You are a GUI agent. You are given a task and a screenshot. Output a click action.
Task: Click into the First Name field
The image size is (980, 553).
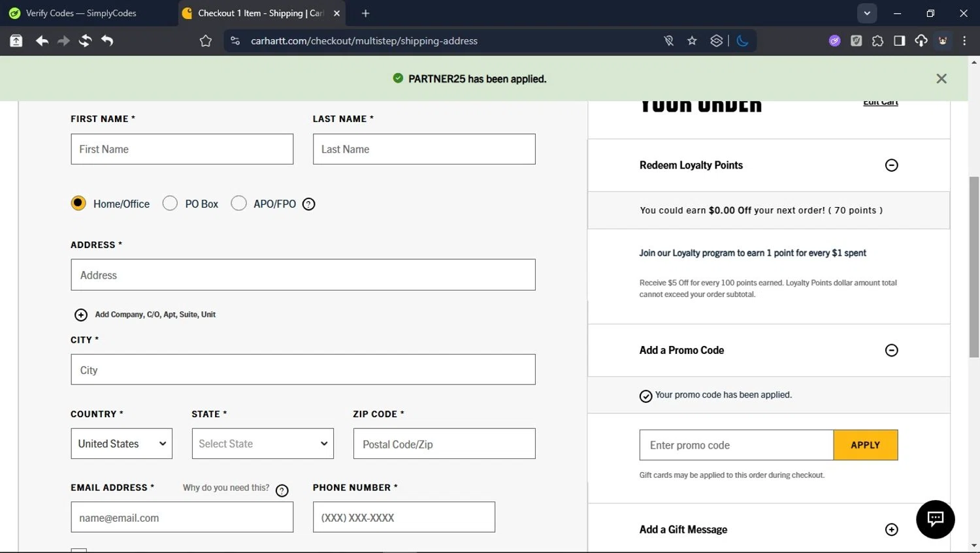coord(182,149)
